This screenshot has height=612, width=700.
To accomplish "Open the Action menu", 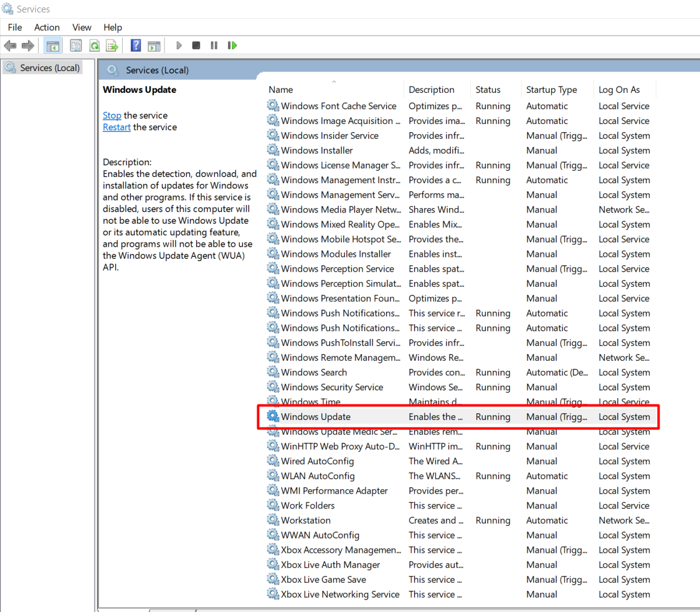I will pos(47,27).
